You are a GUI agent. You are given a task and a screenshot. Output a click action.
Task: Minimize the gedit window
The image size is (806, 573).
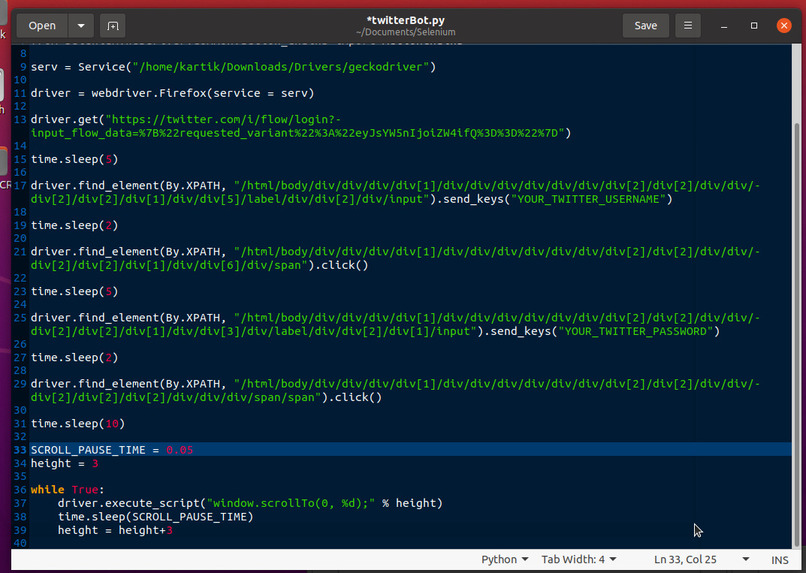(x=724, y=26)
